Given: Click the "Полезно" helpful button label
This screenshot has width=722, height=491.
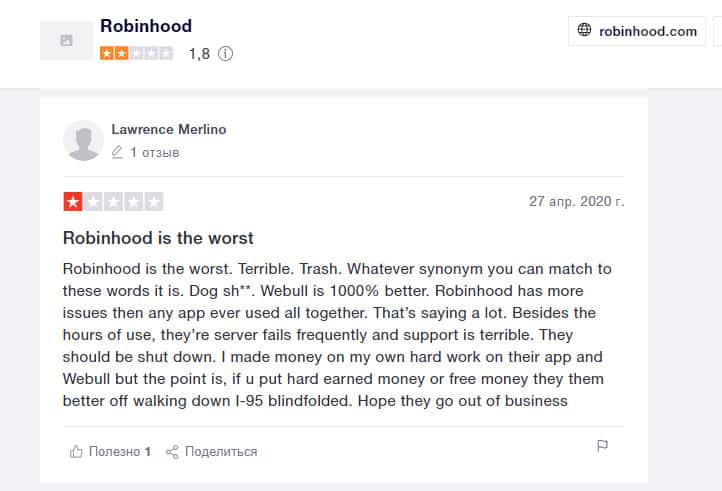Looking at the screenshot, I should coord(114,451).
